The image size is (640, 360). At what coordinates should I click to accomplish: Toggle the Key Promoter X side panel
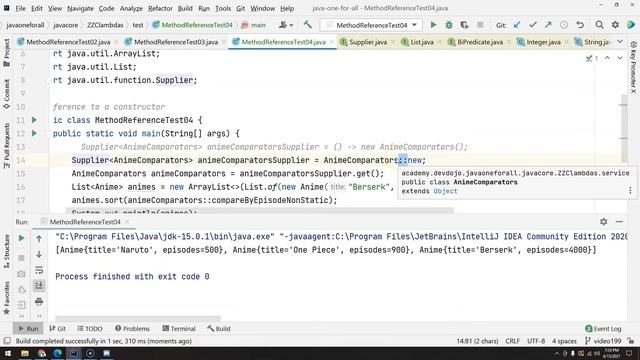[x=633, y=67]
